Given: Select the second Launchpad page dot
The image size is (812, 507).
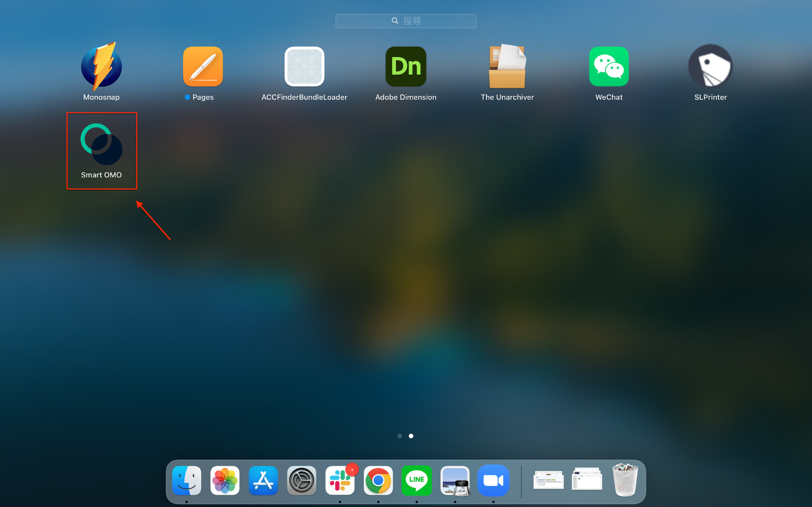Looking at the screenshot, I should (x=411, y=436).
